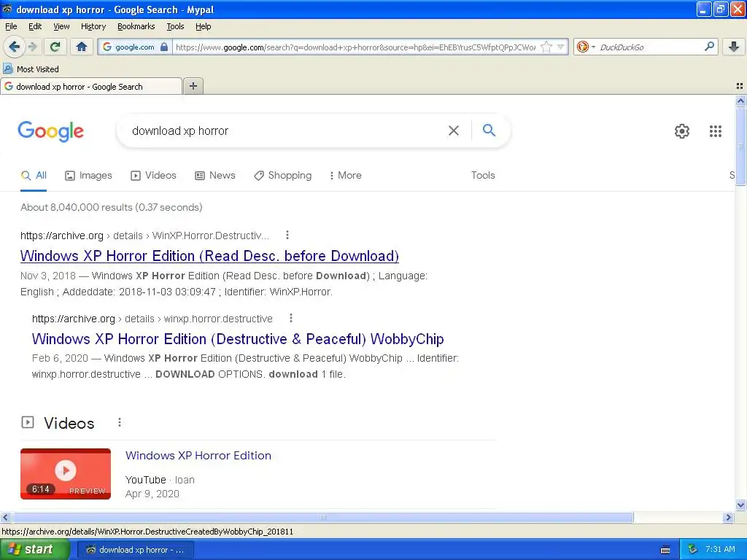Click the network tray icon near clock
747x560 pixels.
pyautogui.click(x=693, y=550)
